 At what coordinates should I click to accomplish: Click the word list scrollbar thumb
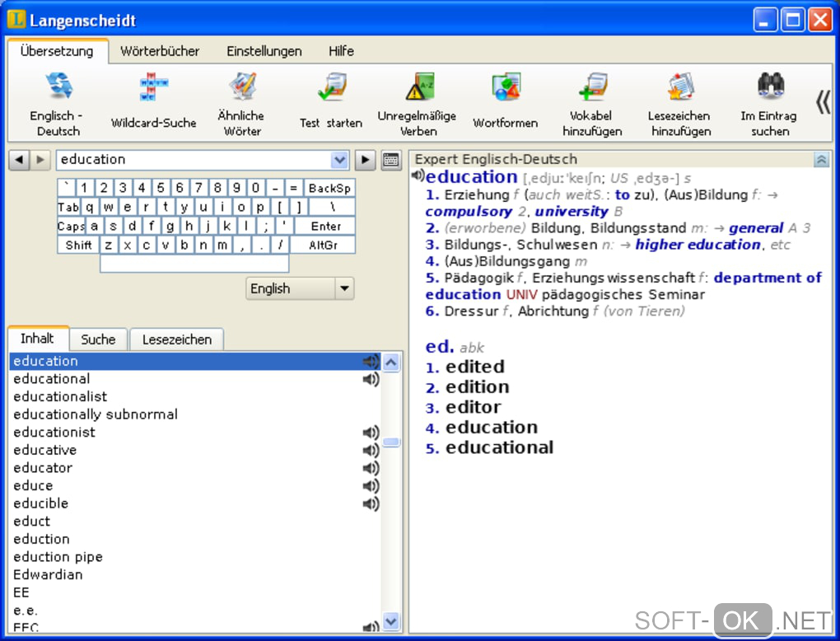coord(392,442)
